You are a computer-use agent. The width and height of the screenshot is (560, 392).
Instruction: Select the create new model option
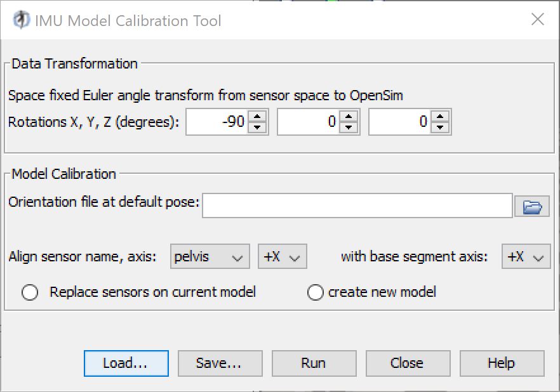point(315,292)
